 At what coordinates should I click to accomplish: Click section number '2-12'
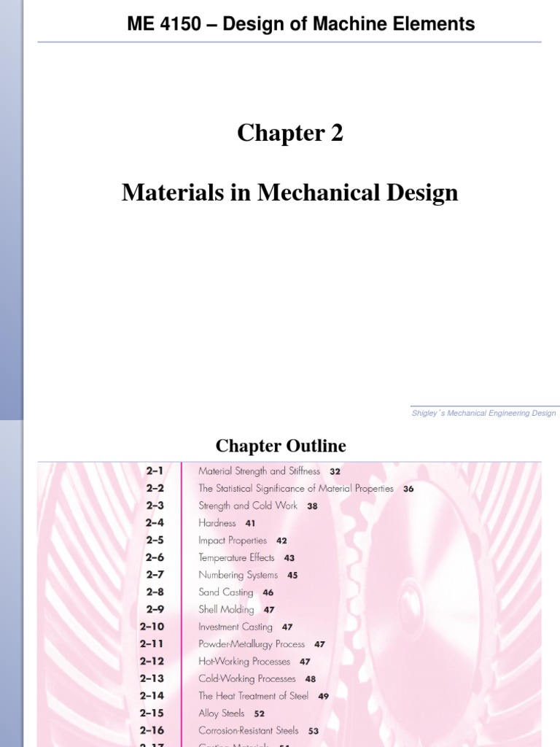pos(152,661)
